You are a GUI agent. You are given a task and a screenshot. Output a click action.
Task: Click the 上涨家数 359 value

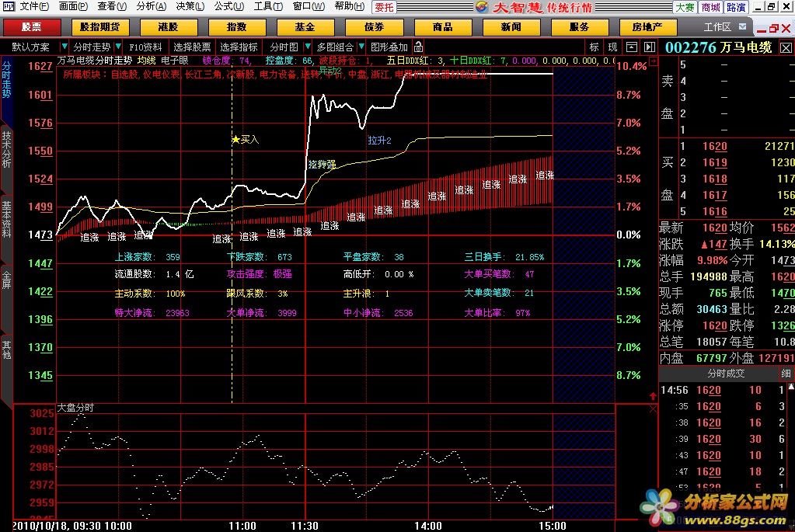(x=173, y=257)
